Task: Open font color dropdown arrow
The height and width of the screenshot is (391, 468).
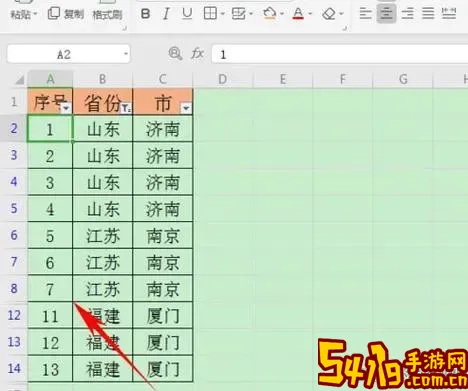Action: (310, 14)
